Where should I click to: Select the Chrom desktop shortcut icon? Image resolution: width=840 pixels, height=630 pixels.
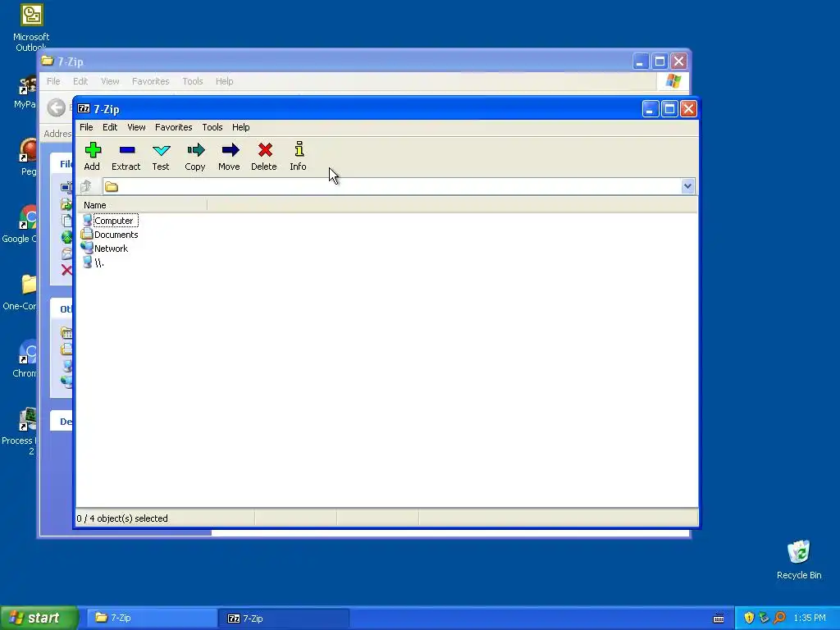coord(28,352)
